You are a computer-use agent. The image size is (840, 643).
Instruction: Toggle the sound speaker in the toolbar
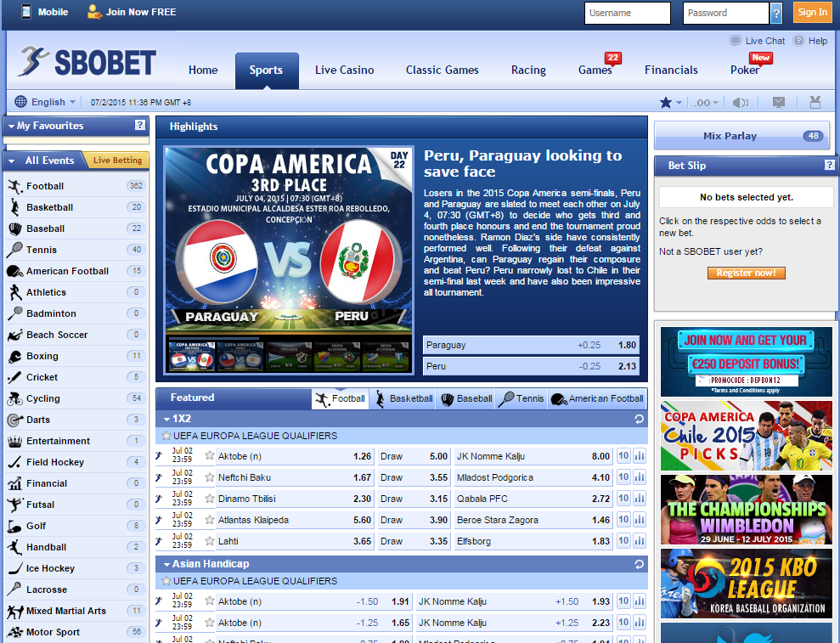(x=741, y=102)
